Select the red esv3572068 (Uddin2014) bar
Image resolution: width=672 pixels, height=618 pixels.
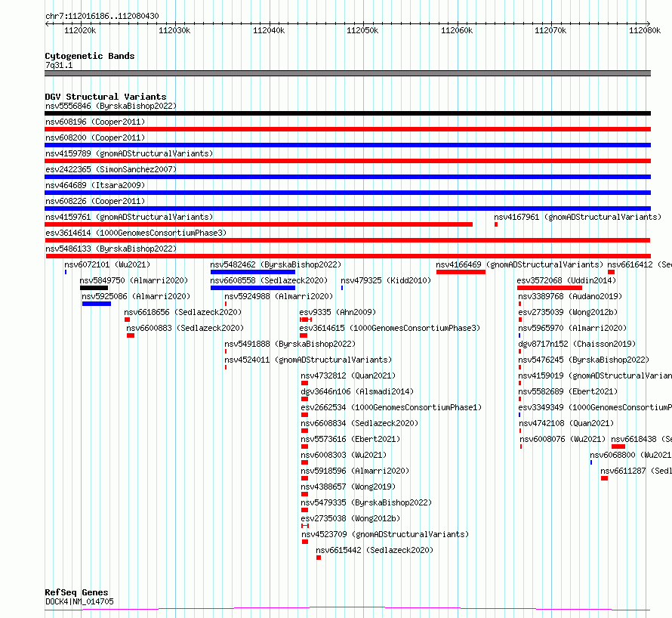(x=550, y=288)
